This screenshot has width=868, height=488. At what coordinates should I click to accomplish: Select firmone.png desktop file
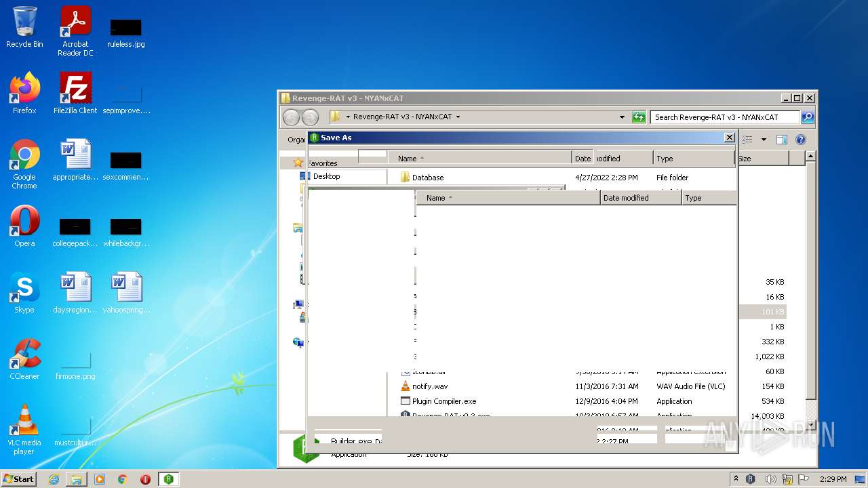pyautogui.click(x=75, y=367)
